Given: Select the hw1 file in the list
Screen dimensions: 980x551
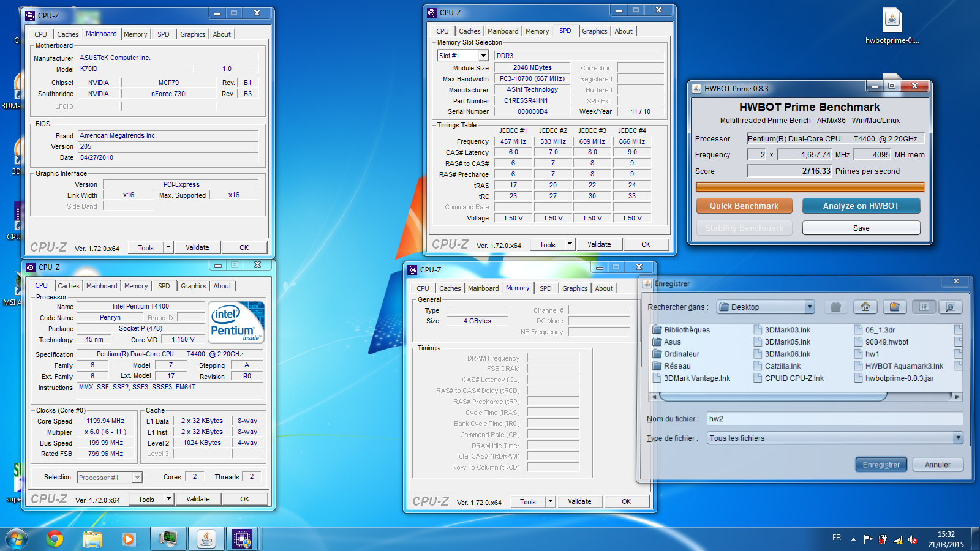Looking at the screenshot, I should 867,354.
